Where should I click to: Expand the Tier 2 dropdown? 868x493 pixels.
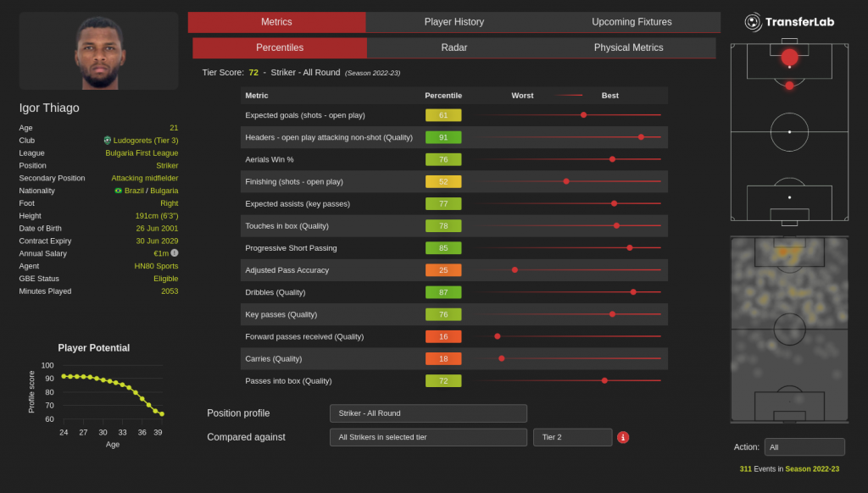click(572, 437)
